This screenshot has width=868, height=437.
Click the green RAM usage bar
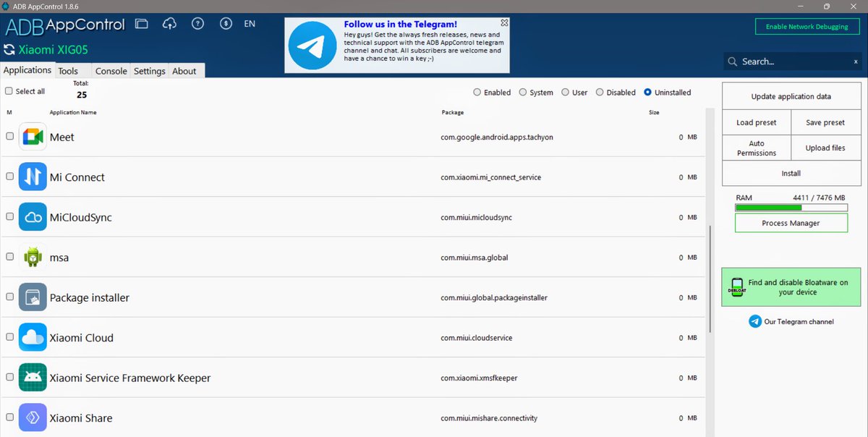coord(791,208)
